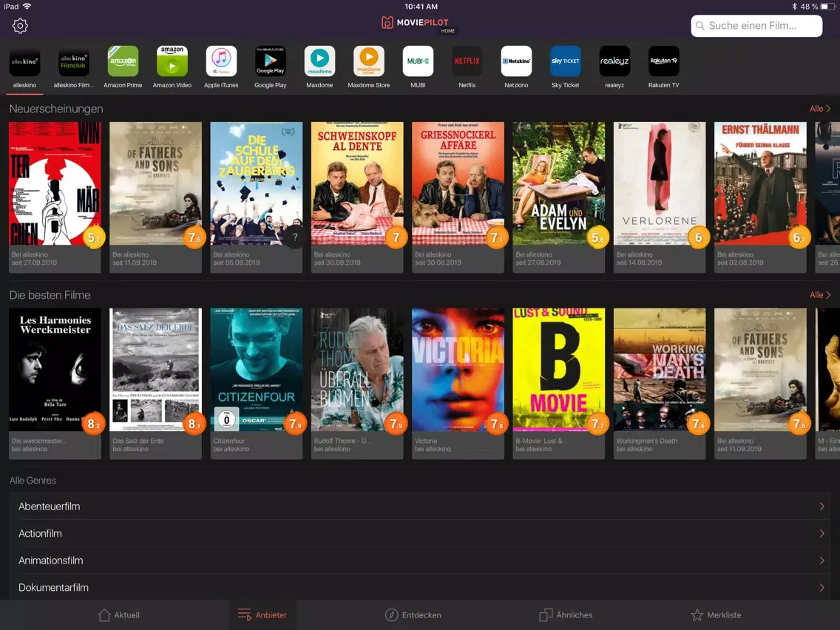
Task: Switch to the Ähnliches tab
Action: 566,615
